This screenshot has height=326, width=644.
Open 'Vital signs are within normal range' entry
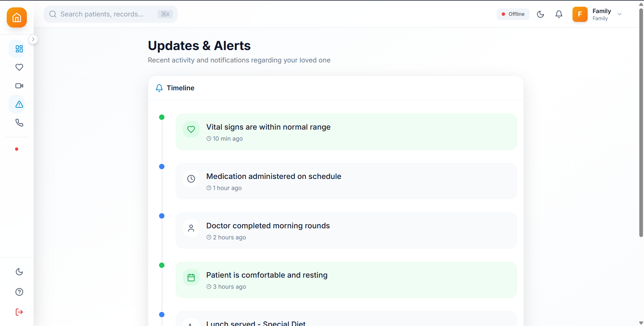click(x=346, y=132)
